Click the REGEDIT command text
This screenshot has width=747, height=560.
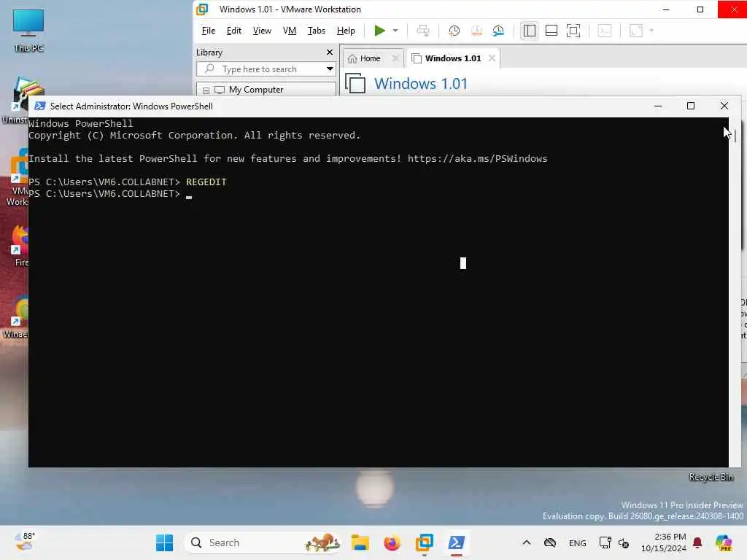[206, 182]
